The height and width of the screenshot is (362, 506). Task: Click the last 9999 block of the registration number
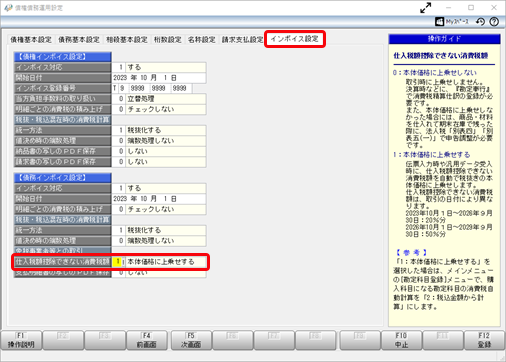point(180,88)
